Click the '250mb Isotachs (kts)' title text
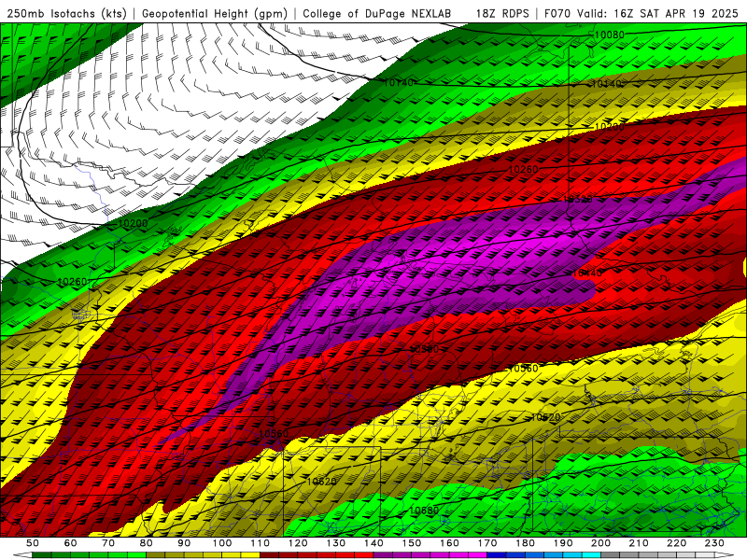Image resolution: width=747 pixels, height=560 pixels. pos(66,13)
